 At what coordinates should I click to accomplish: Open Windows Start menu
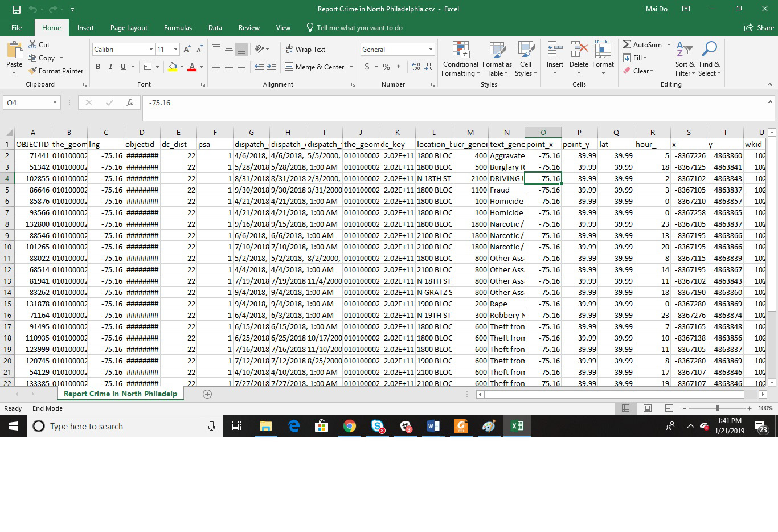point(14,426)
